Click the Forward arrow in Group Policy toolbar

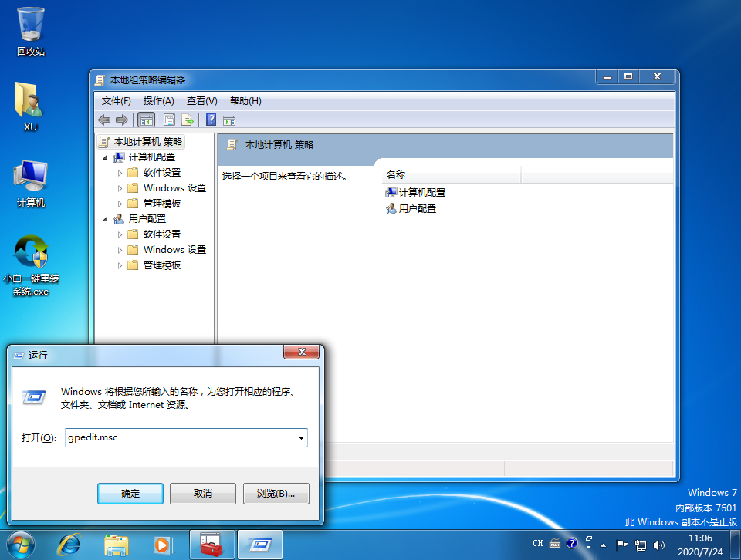coord(122,120)
